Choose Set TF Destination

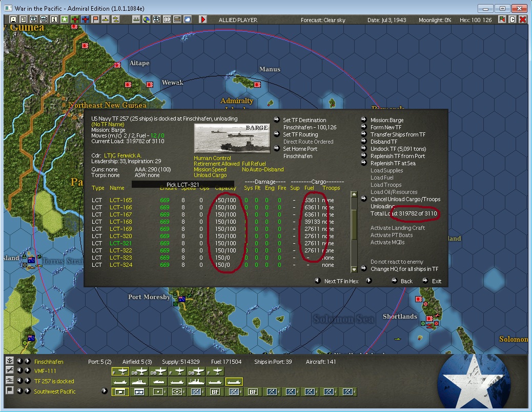(304, 120)
